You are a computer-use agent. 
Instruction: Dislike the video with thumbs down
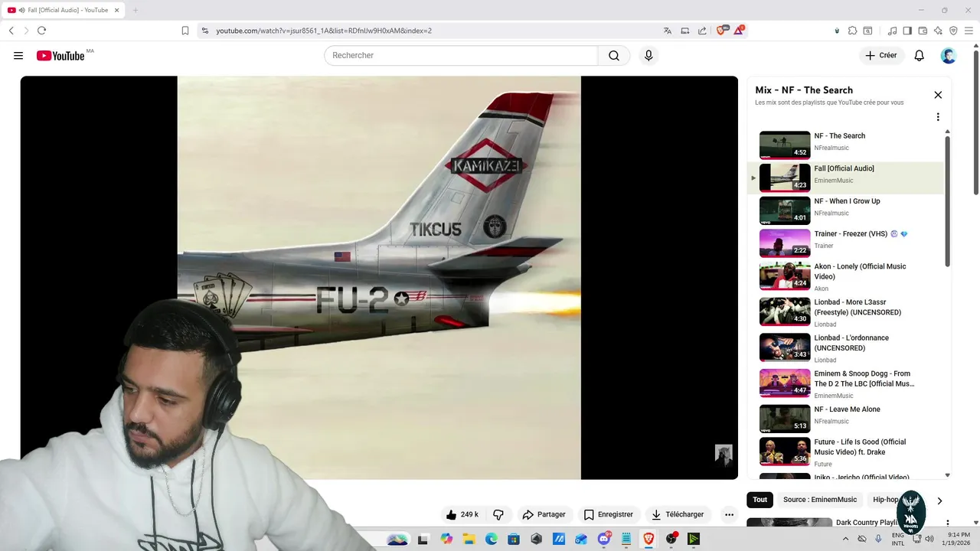[x=498, y=514]
